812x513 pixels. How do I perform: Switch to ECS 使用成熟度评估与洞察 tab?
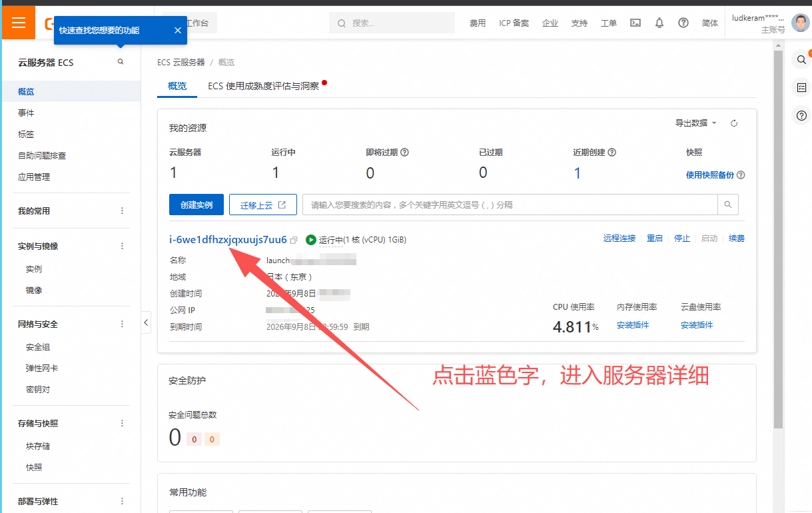[263, 86]
